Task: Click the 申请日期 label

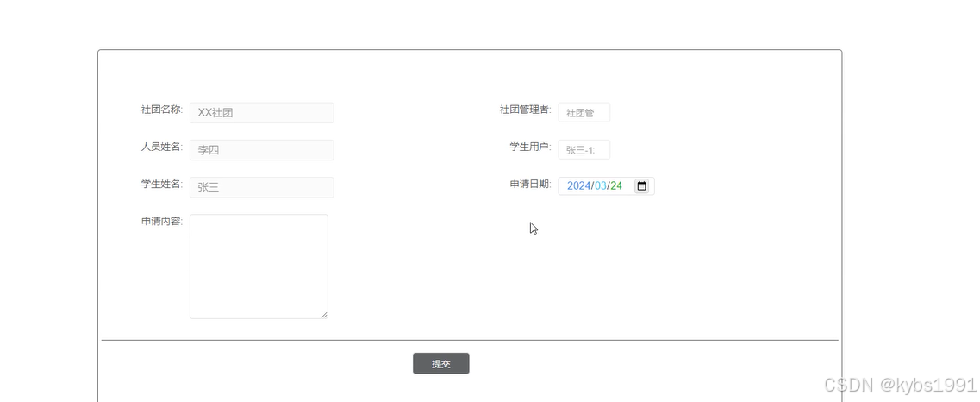Action: coord(531,184)
